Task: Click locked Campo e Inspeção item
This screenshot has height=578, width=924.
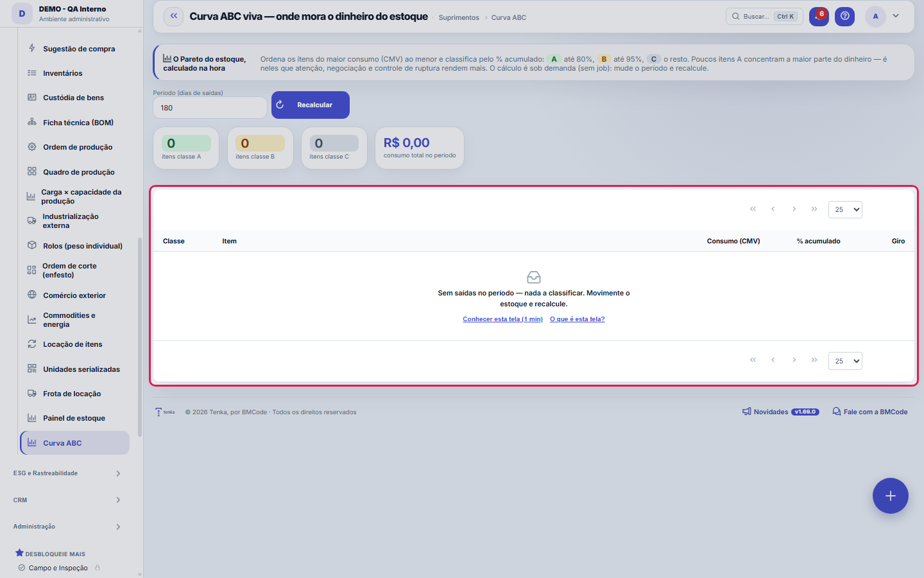Action: click(59, 568)
